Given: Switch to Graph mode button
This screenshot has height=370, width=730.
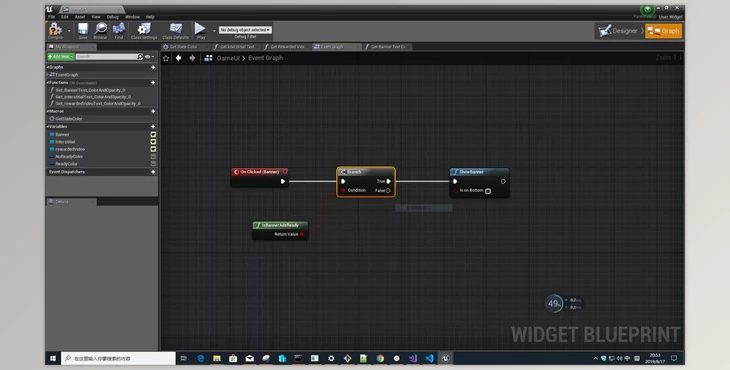Looking at the screenshot, I should click(663, 31).
